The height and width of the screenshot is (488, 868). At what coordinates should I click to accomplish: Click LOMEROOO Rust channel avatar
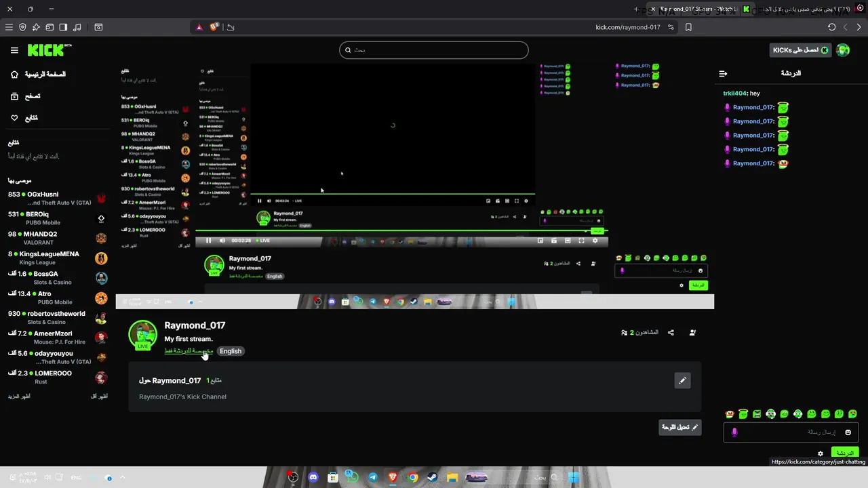coord(101,378)
